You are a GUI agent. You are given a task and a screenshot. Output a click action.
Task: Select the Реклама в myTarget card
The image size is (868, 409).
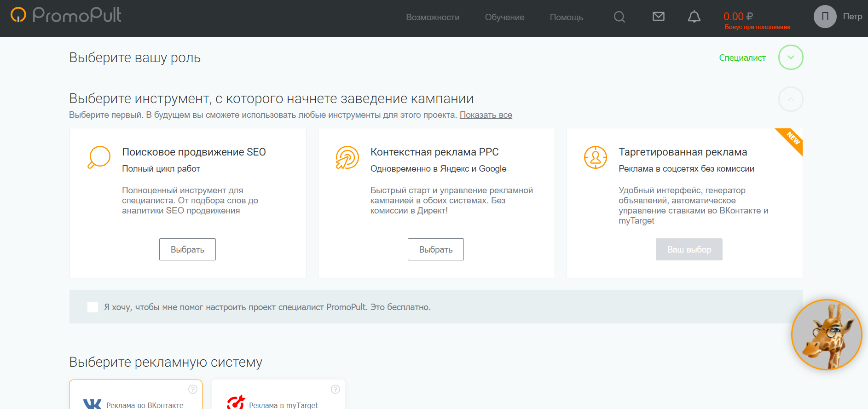[x=278, y=395]
